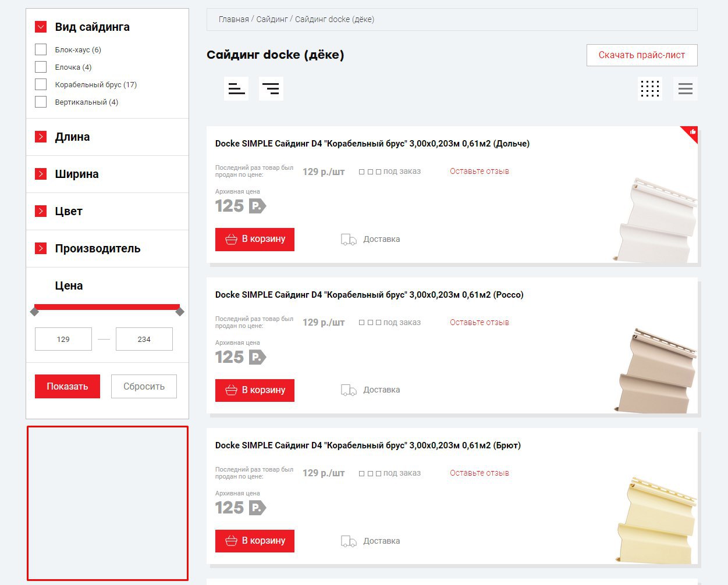
Task: Sort descending with right-aligned bars icon
Action: [271, 88]
